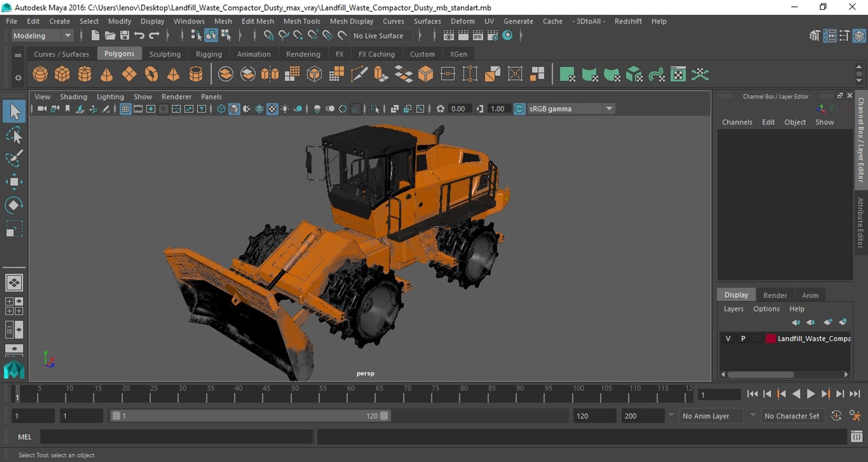Click the No Live Surface field
The width and height of the screenshot is (868, 462).
[382, 36]
